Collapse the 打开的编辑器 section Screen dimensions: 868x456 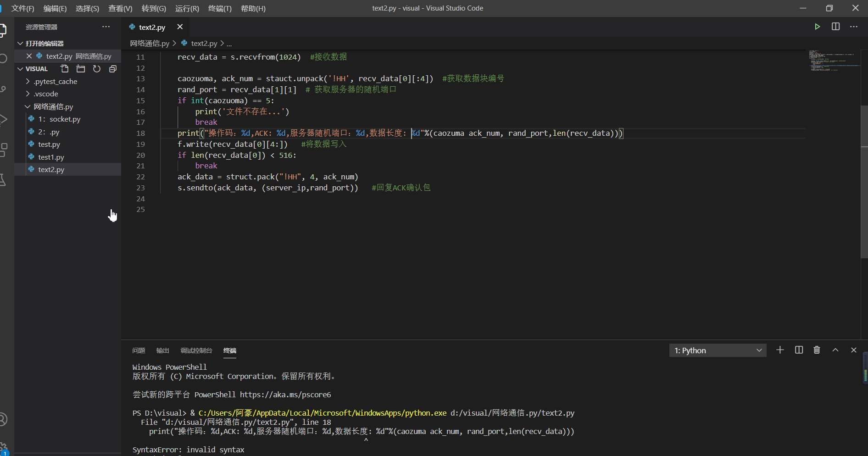[68, 44]
